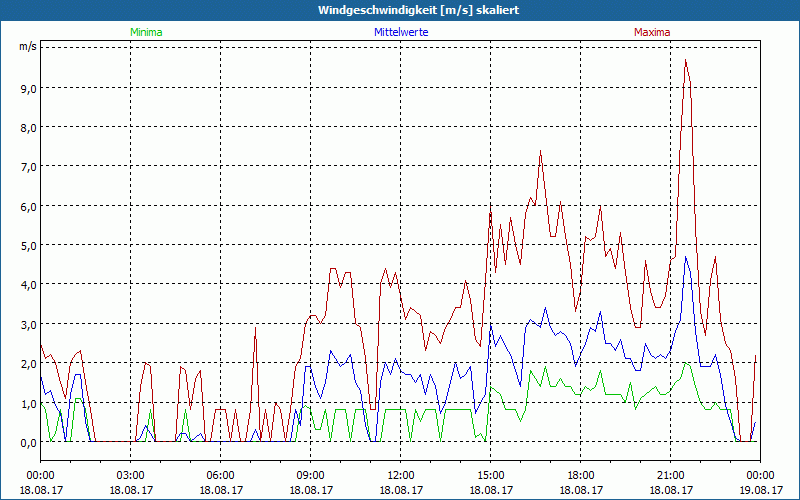Select the blue Mittelwerte legend label
The image size is (800, 500).
pos(401,32)
